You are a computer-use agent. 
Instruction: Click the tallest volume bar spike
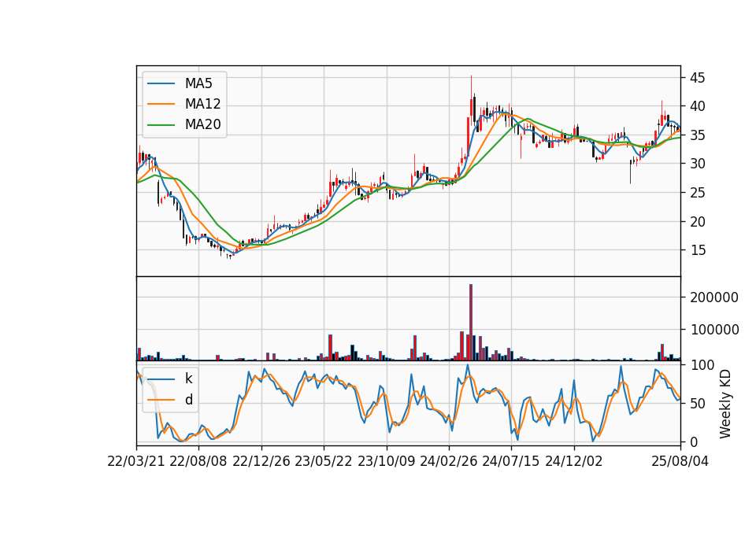pos(471,323)
